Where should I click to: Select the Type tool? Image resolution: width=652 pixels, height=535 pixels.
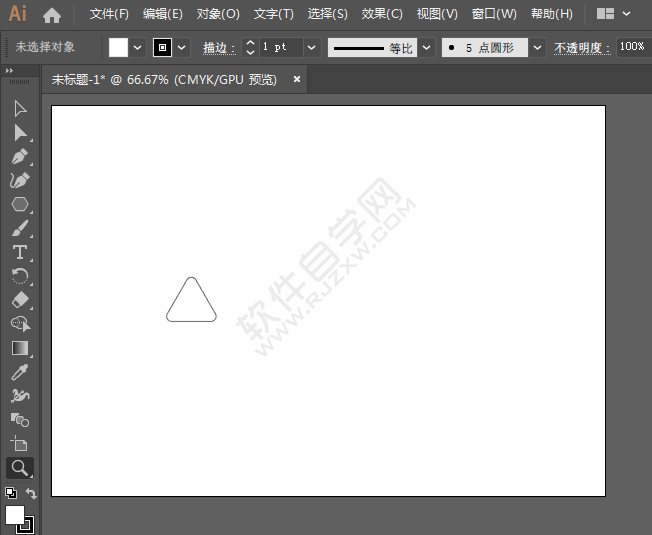tap(20, 252)
